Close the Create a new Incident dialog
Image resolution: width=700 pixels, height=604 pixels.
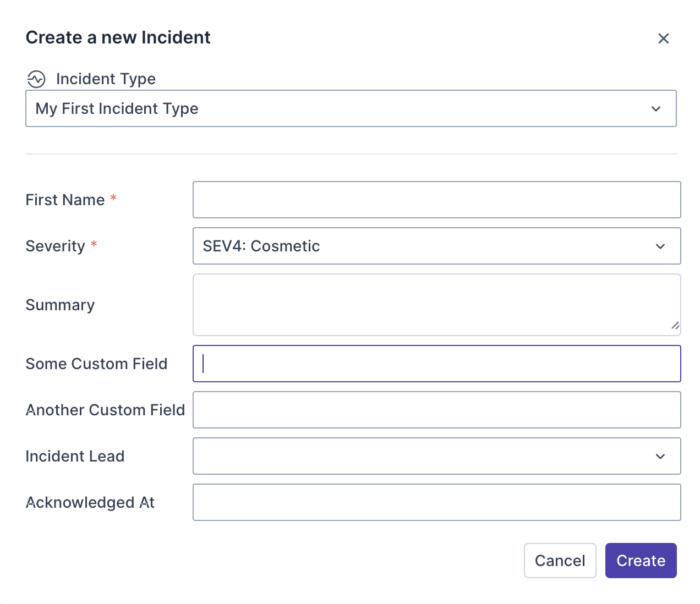point(663,39)
